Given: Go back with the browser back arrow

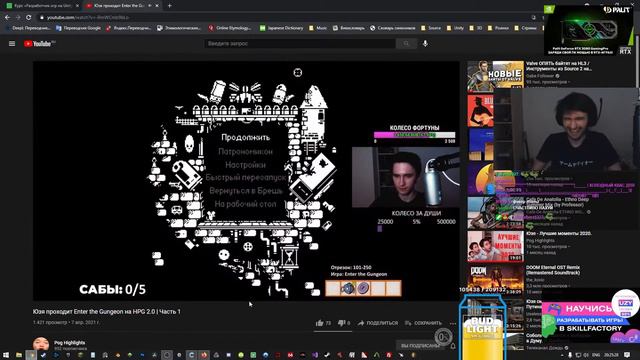Looking at the screenshot, I should click(x=7, y=18).
